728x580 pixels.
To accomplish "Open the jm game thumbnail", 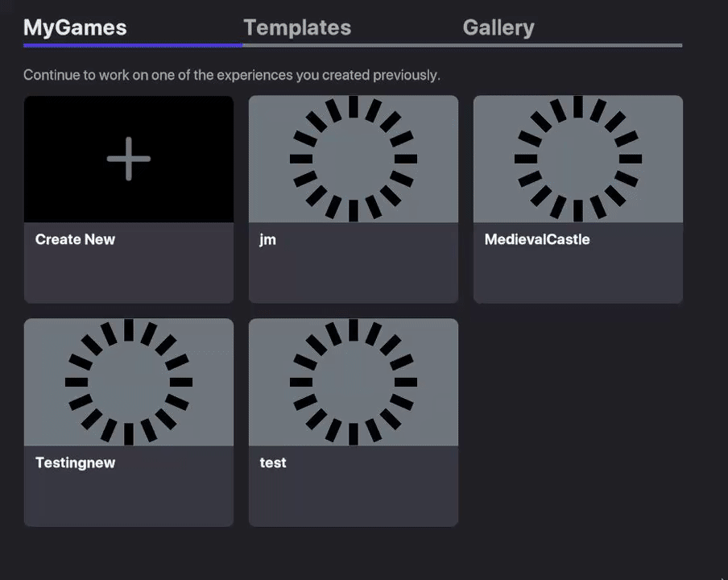I will (354, 159).
